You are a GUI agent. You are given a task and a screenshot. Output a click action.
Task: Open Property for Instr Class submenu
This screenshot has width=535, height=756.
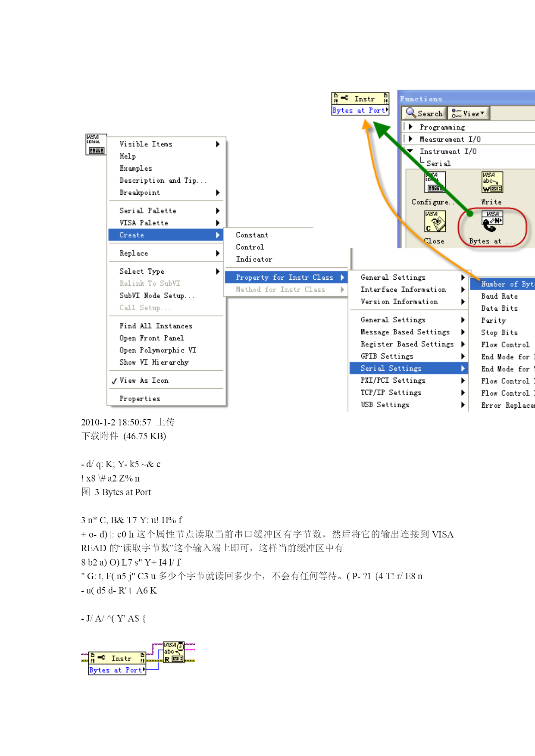click(285, 277)
